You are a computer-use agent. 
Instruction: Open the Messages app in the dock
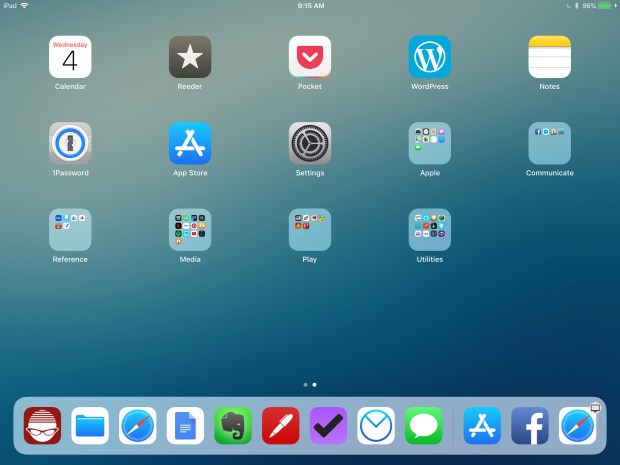424,426
